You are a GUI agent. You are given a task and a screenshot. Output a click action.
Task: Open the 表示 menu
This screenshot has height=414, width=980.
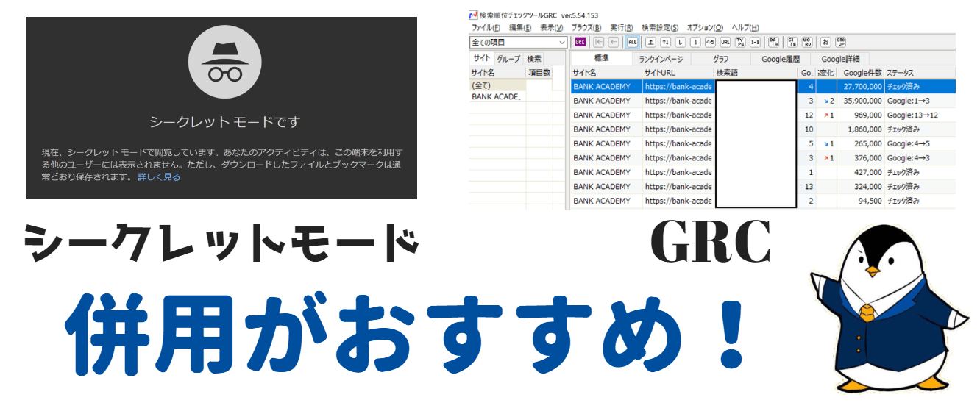click(x=551, y=27)
